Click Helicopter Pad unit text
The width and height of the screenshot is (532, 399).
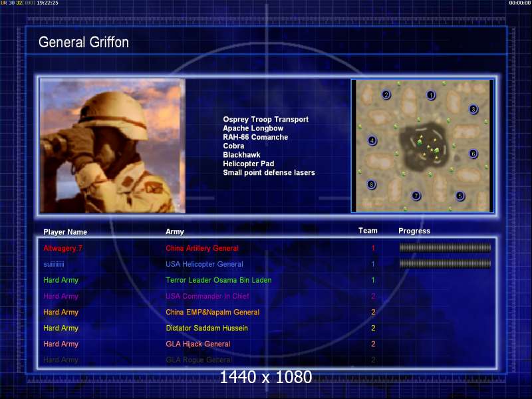tap(248, 164)
